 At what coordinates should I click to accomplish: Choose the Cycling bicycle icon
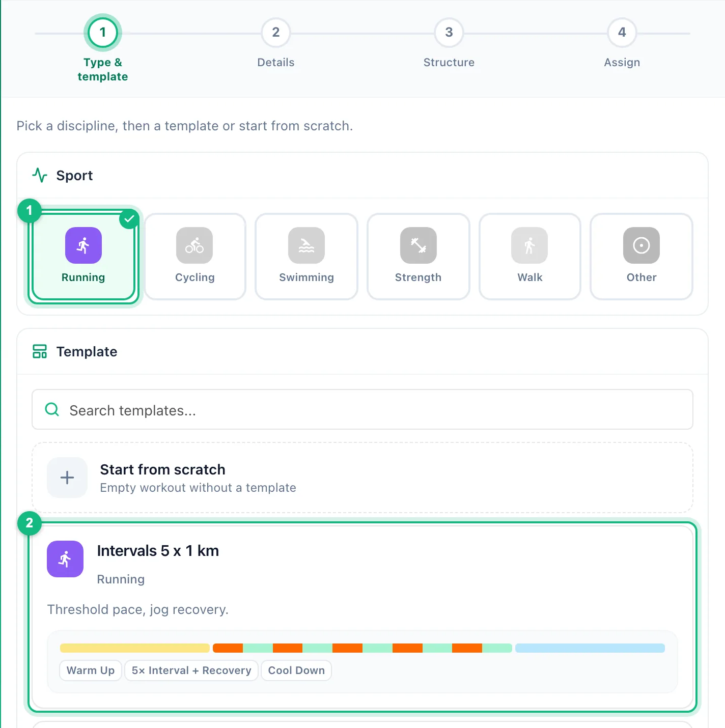pos(194,245)
